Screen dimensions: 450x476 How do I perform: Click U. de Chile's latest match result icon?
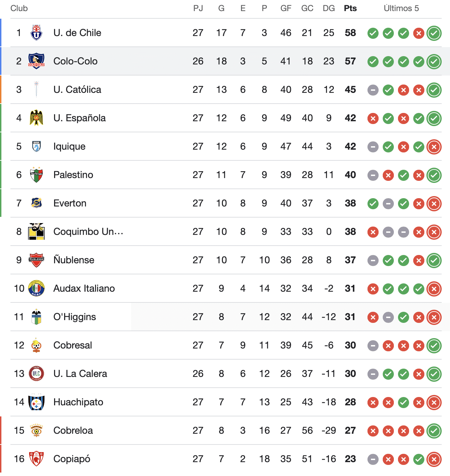[x=434, y=33]
